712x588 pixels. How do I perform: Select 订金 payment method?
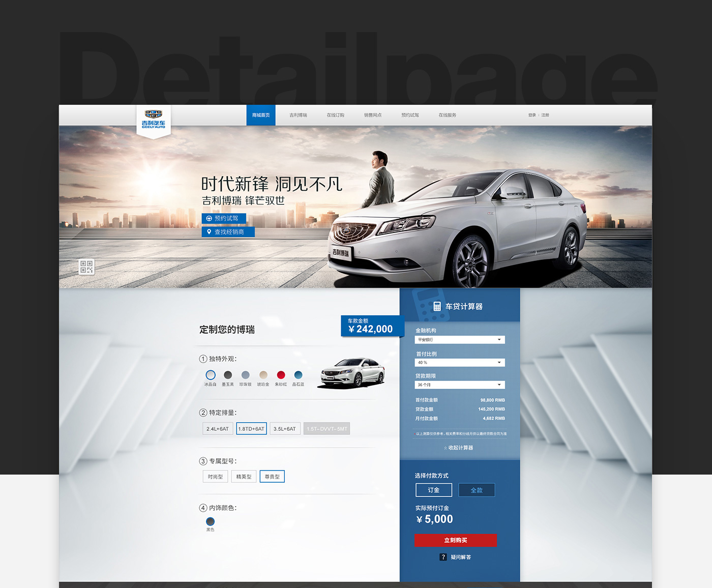coord(434,490)
